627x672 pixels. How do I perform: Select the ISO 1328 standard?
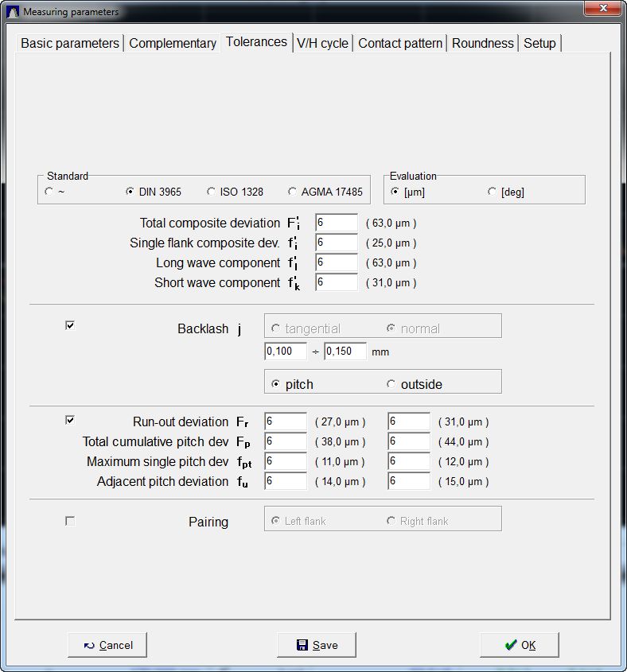212,192
